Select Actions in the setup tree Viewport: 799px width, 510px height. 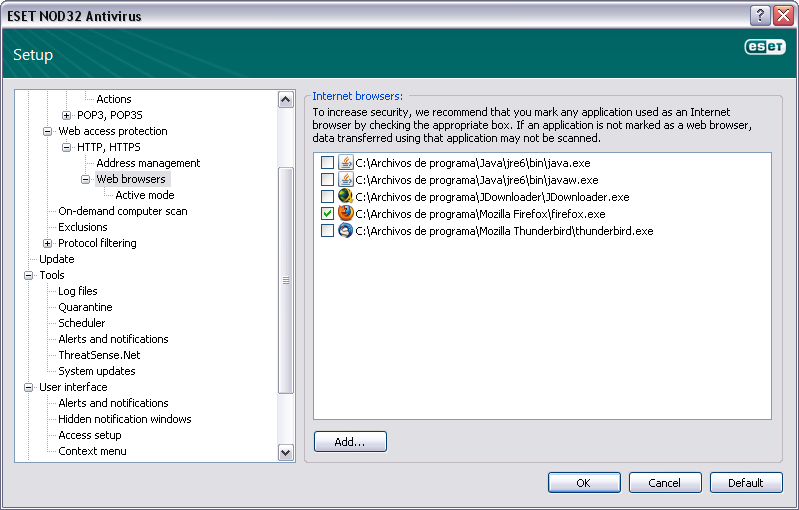coord(114,99)
